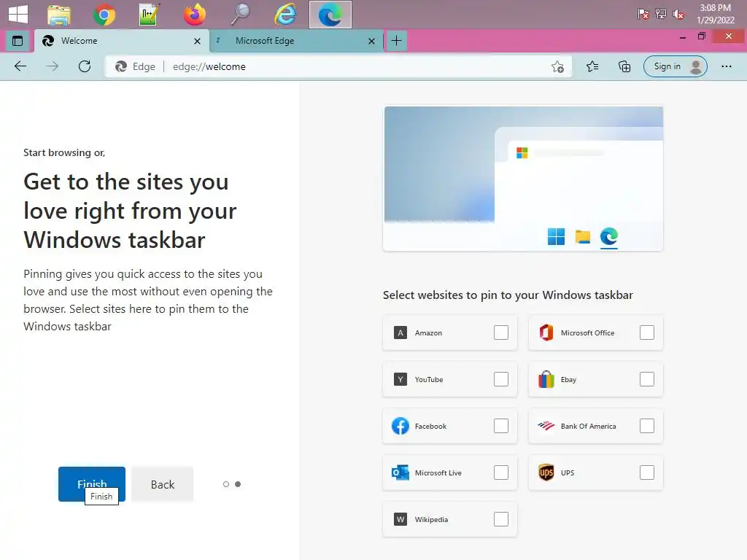Click the taskbar preview illustration
Screen dimensions: 747x560
click(x=523, y=179)
